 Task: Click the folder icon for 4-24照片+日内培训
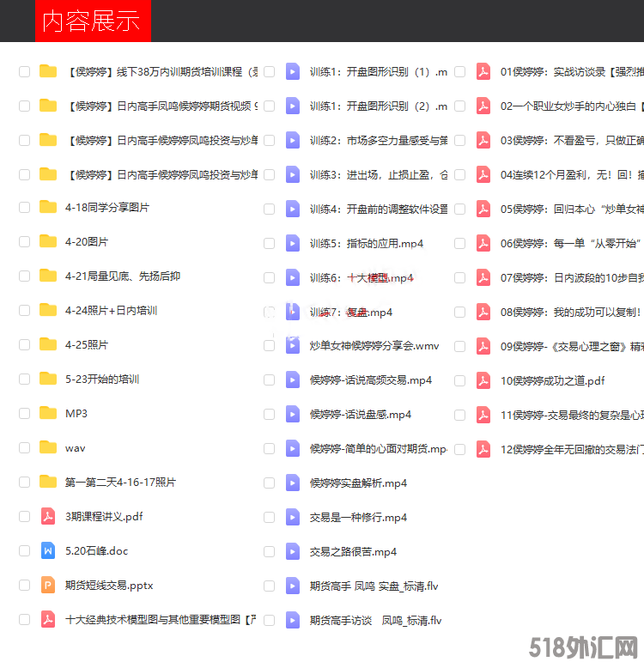point(48,310)
